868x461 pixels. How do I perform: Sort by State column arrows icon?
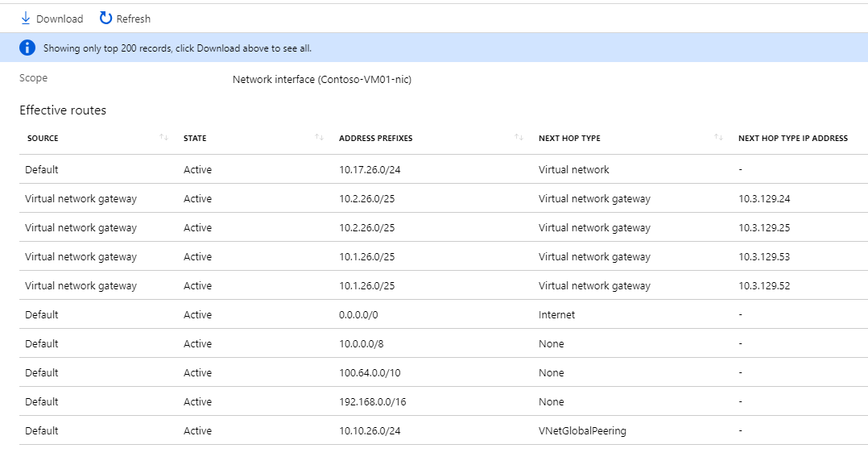319,138
